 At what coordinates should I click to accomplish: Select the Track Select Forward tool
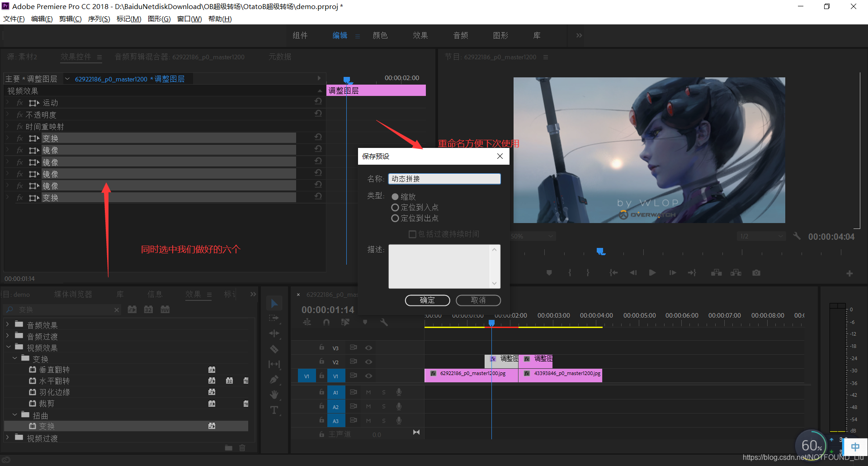[274, 318]
